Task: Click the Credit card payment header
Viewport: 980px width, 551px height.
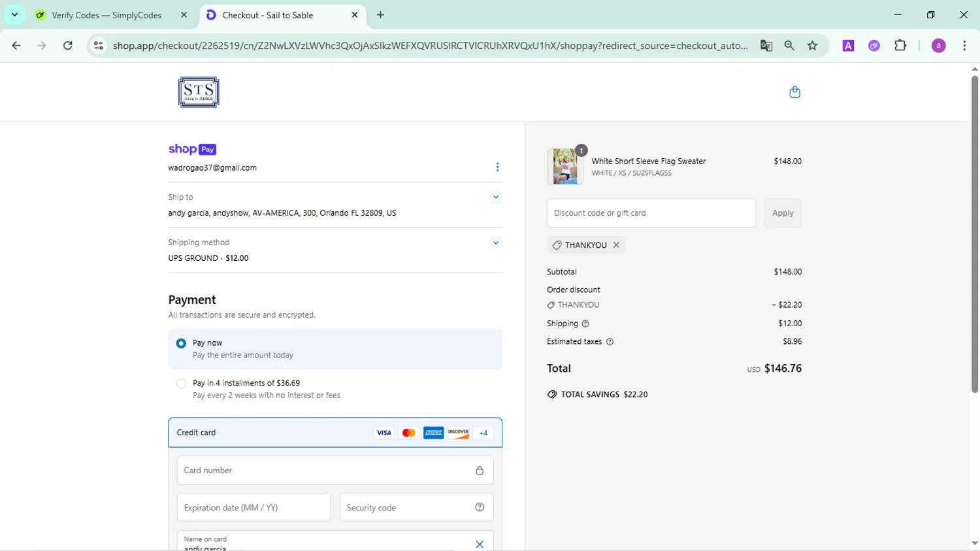Action: pyautogui.click(x=335, y=433)
